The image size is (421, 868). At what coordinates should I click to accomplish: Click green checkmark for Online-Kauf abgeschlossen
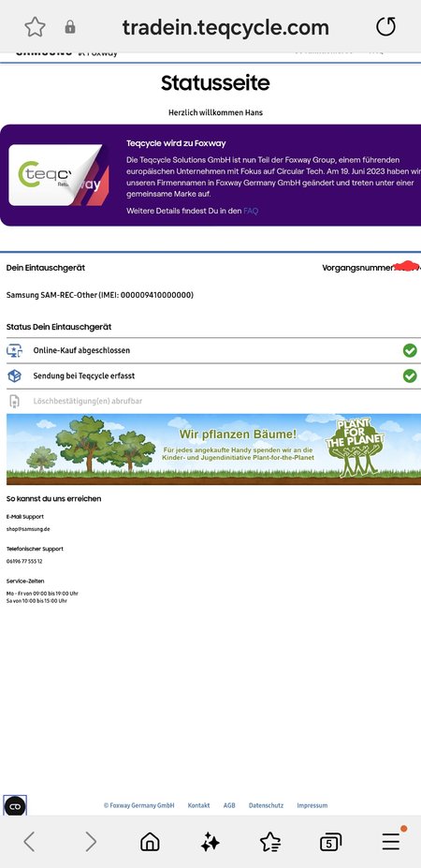click(410, 350)
